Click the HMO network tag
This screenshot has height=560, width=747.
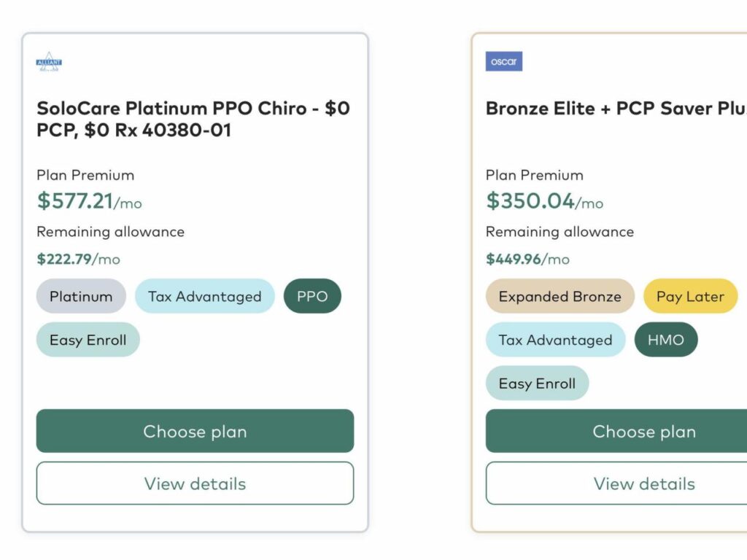[x=665, y=340]
